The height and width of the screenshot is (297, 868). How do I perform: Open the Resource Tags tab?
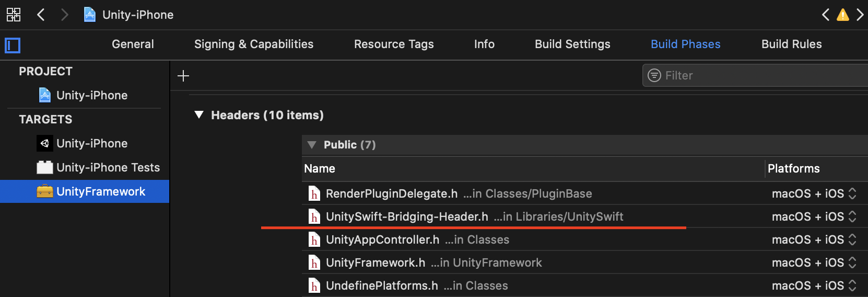click(394, 44)
